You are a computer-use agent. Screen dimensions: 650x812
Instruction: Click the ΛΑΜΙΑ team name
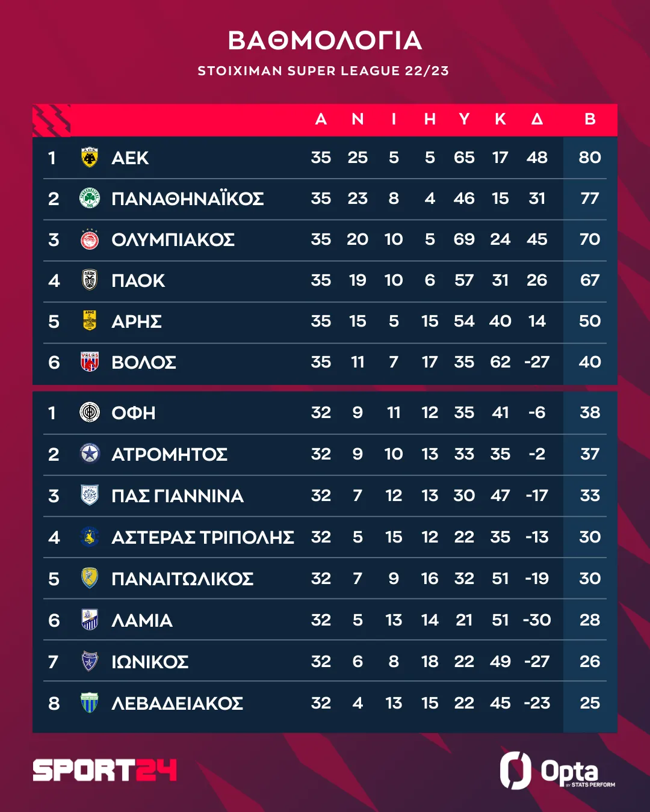[x=142, y=620]
